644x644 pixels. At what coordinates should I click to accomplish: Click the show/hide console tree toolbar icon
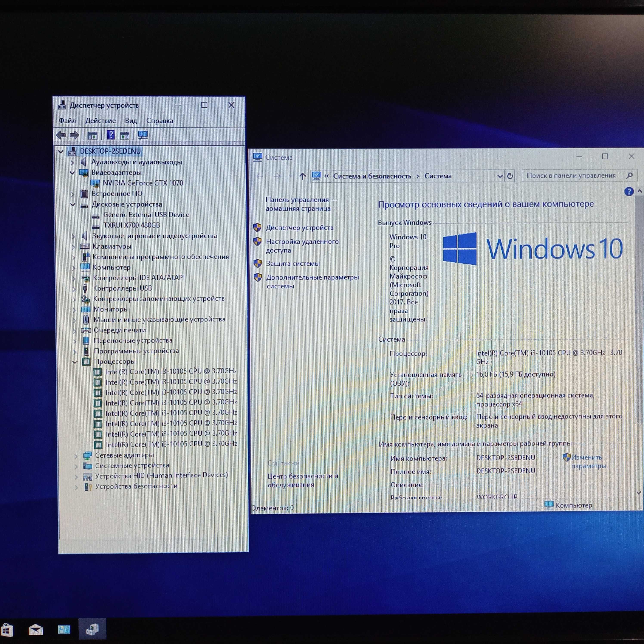92,135
